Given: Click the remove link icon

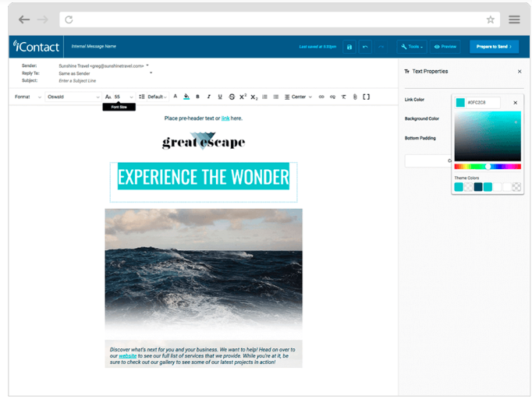Looking at the screenshot, I should 332,97.
